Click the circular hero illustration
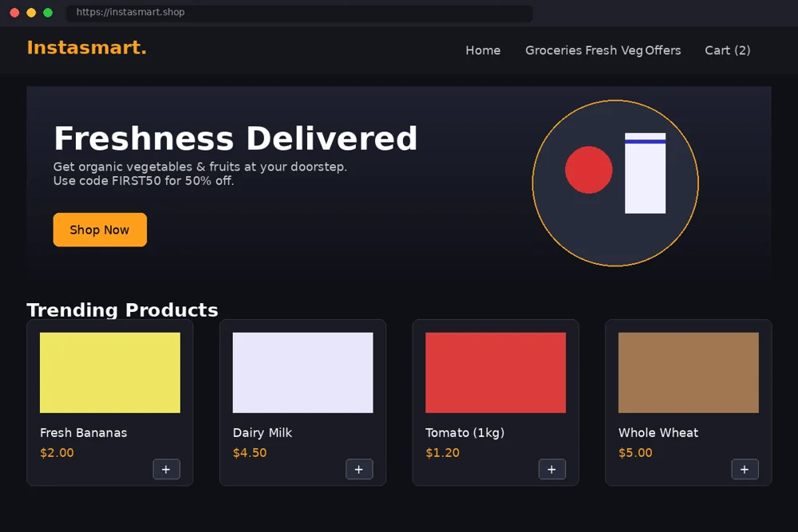Screen dimensions: 798x532 [615, 183]
